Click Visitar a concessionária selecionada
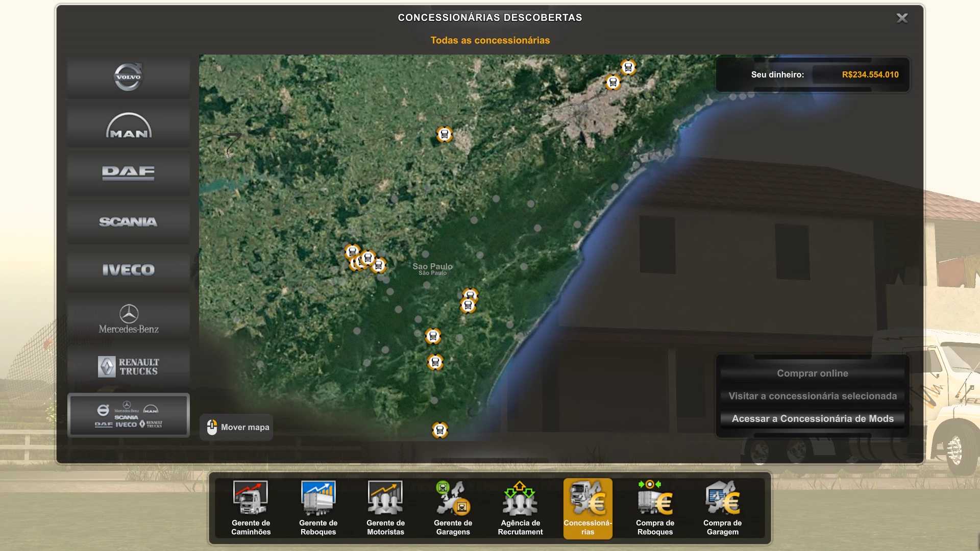The height and width of the screenshot is (551, 980). pos(813,396)
